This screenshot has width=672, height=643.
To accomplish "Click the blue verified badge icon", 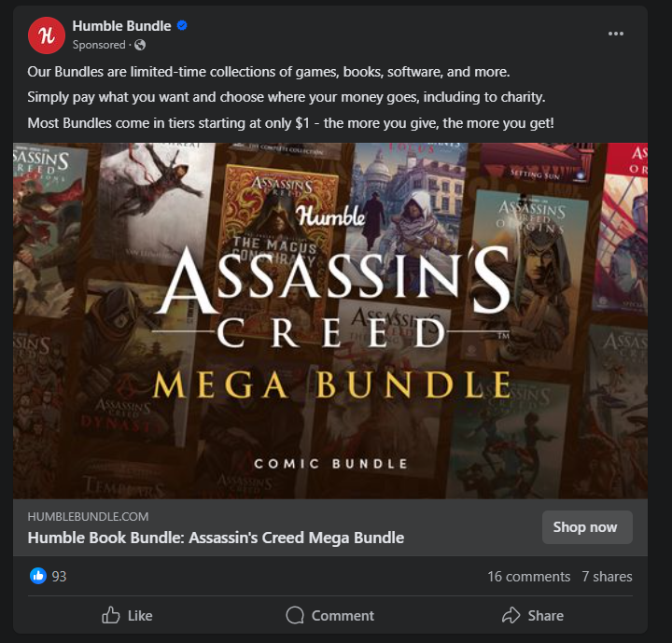I will [182, 26].
